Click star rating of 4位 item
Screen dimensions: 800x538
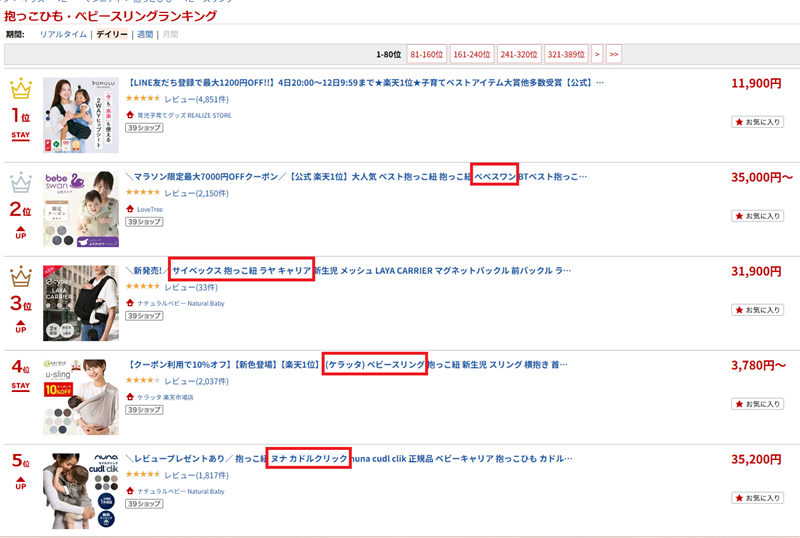click(143, 380)
